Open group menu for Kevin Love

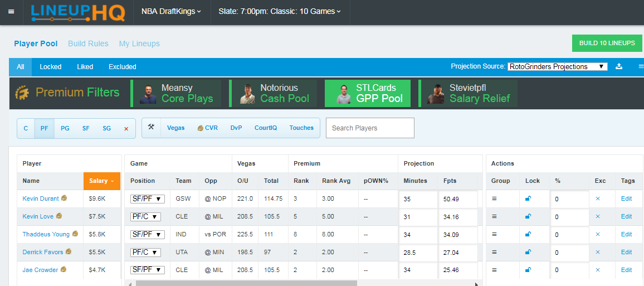495,216
